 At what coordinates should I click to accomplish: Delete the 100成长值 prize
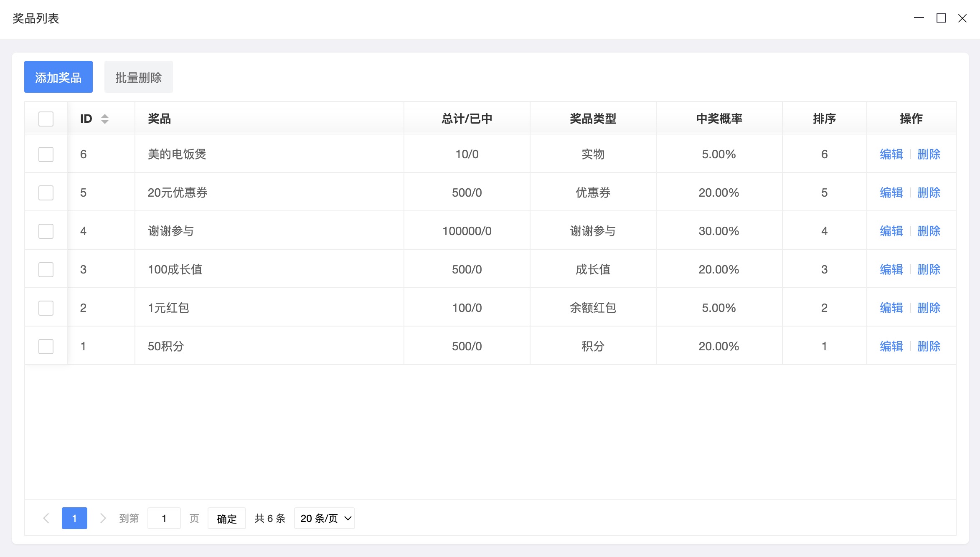point(929,269)
